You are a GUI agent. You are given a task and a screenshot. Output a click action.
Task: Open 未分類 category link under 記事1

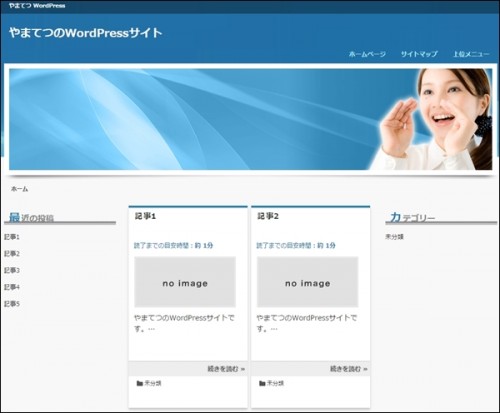(153, 383)
